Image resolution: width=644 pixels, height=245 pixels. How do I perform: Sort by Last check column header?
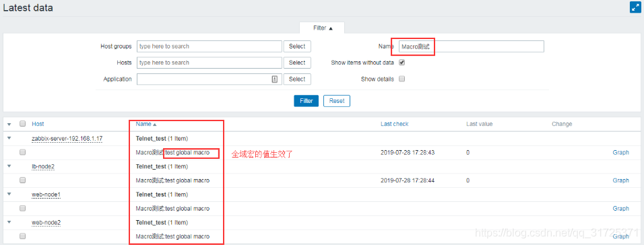tap(394, 124)
